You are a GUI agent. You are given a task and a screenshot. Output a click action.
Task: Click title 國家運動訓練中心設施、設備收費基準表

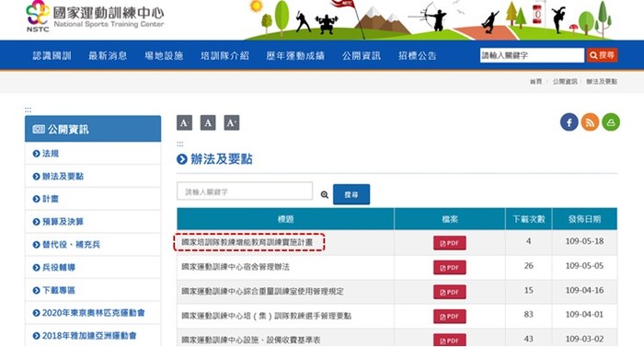tap(251, 340)
